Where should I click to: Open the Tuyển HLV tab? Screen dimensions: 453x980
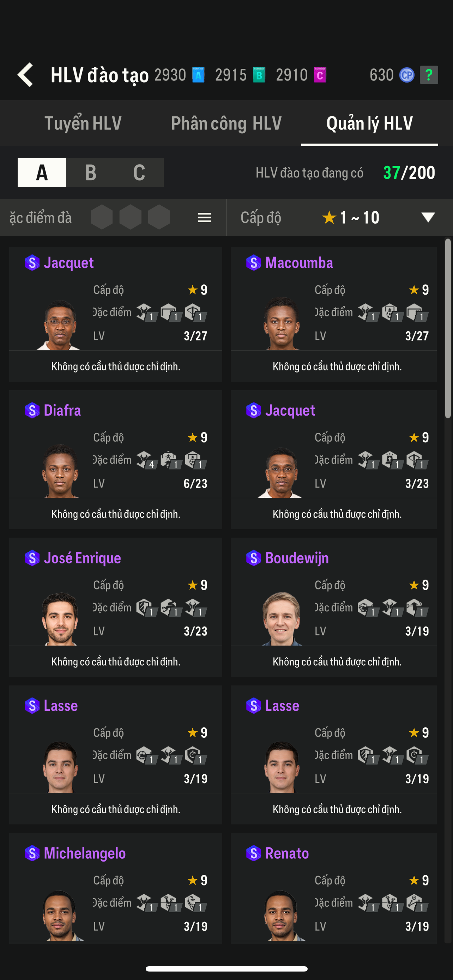[83, 123]
